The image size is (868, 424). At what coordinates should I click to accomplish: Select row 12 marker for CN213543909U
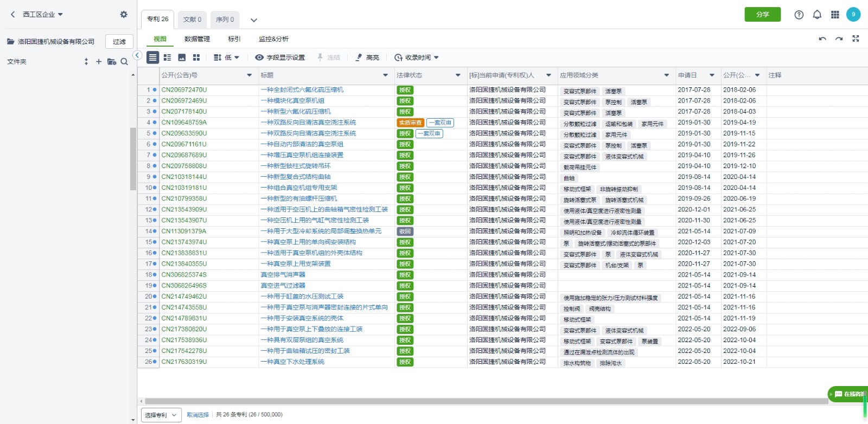pyautogui.click(x=155, y=209)
